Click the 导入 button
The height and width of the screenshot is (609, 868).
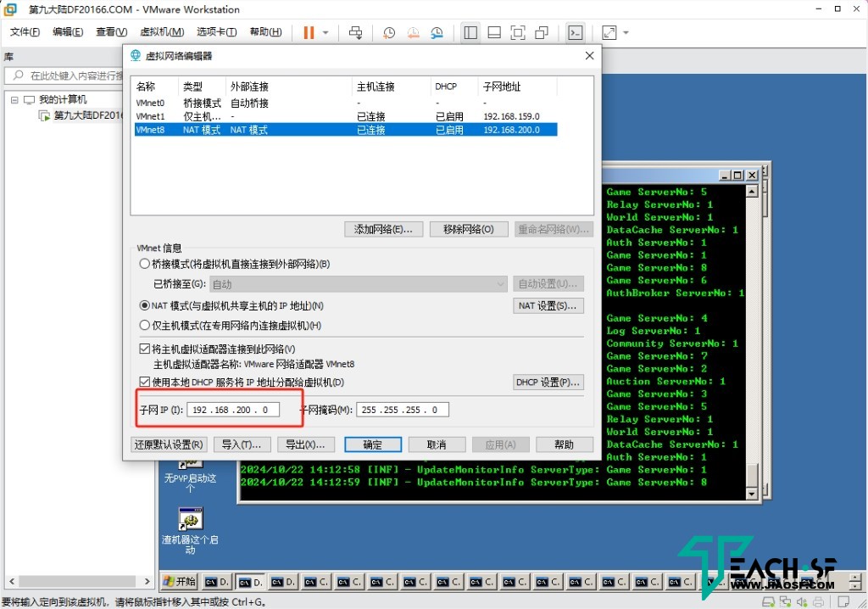point(242,444)
